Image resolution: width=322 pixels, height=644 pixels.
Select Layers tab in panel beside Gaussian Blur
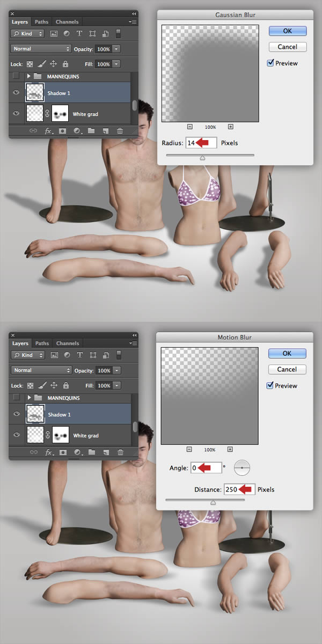[20, 22]
